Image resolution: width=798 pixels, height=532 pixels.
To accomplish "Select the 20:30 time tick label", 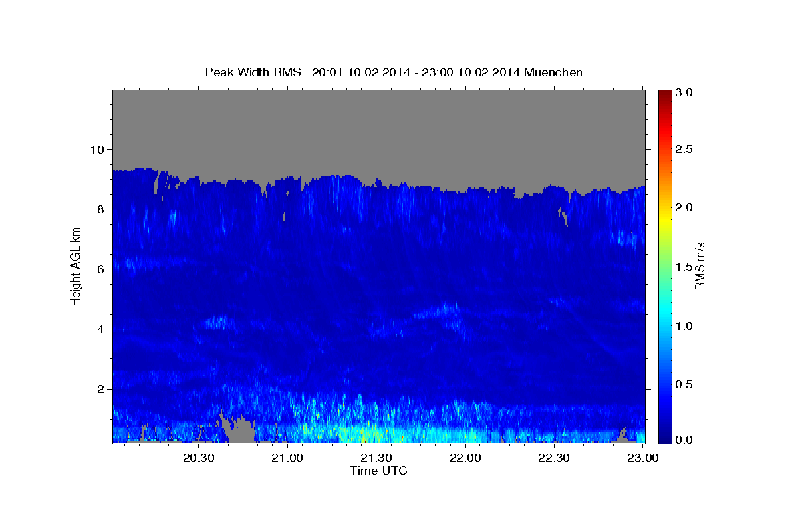I will tap(198, 458).
